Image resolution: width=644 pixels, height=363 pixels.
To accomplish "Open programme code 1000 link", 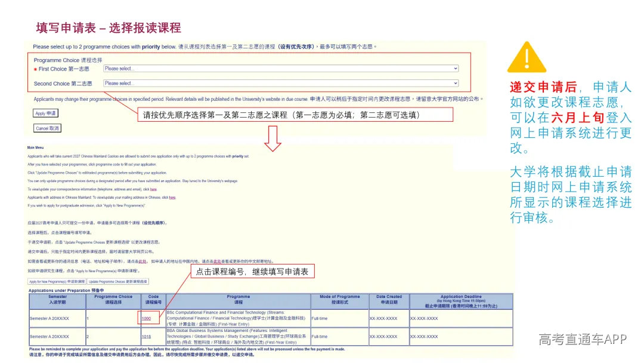I will [x=146, y=319].
